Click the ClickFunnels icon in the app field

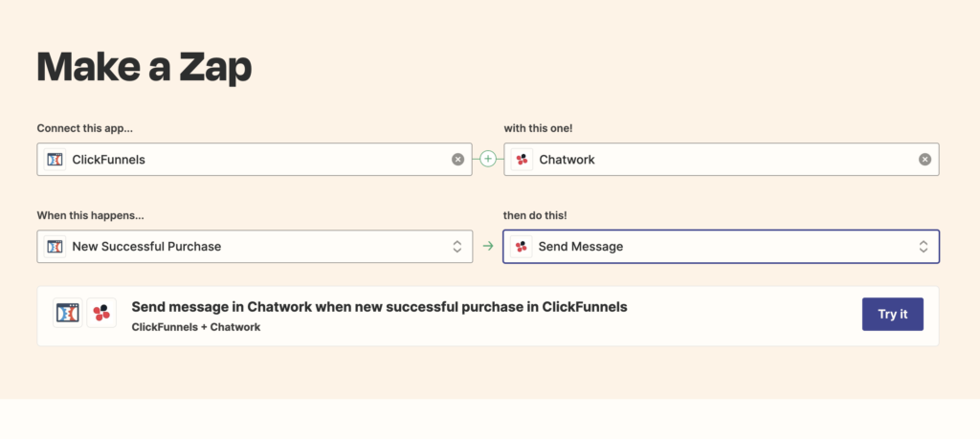tap(55, 159)
